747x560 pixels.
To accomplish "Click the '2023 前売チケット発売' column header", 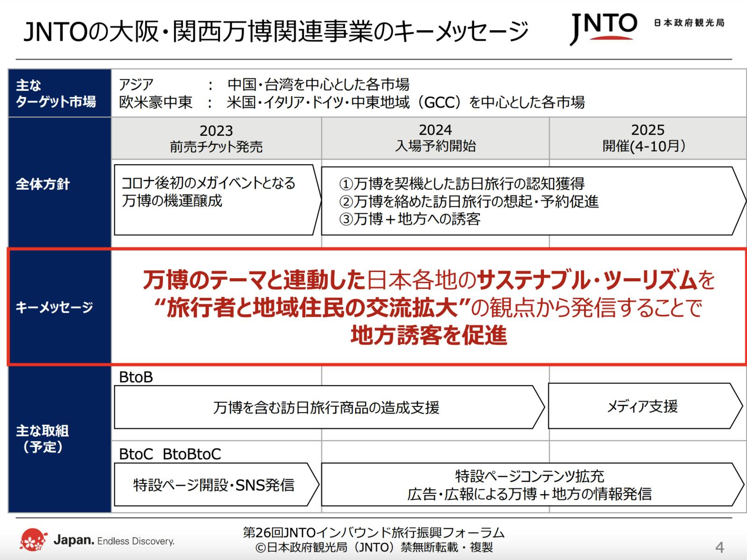I will [x=216, y=139].
